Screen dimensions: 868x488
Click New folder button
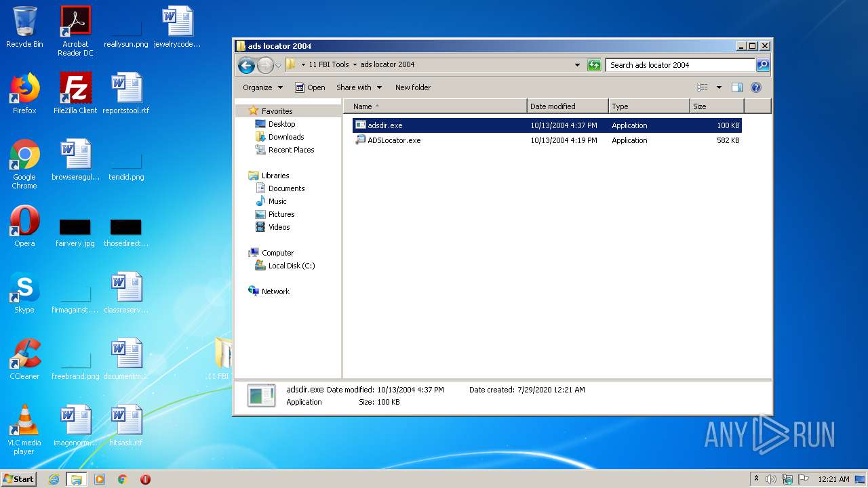[x=413, y=87]
